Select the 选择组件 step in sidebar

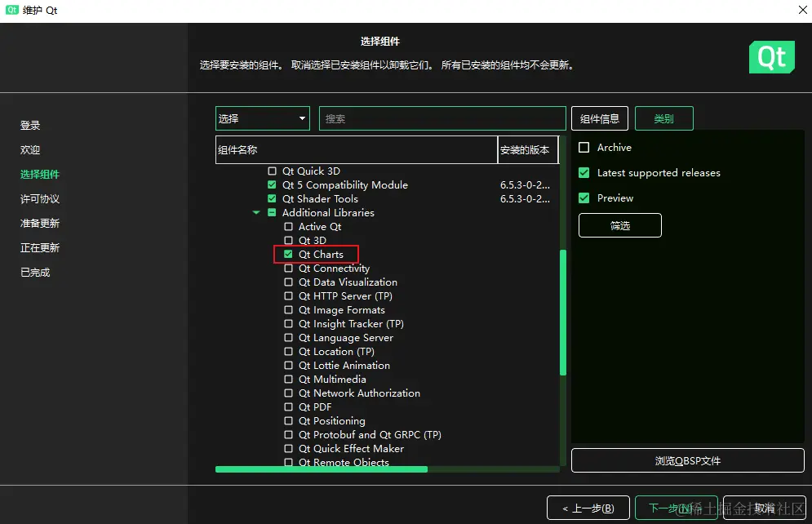point(40,175)
